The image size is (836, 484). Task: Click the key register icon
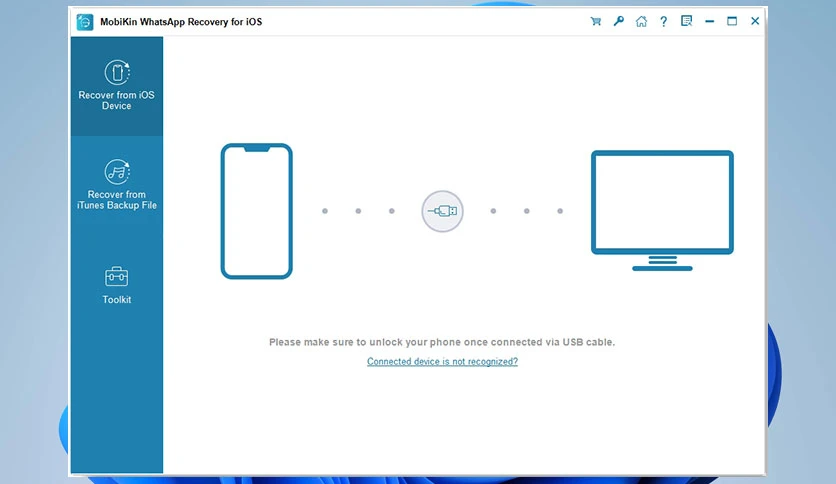[x=618, y=21]
